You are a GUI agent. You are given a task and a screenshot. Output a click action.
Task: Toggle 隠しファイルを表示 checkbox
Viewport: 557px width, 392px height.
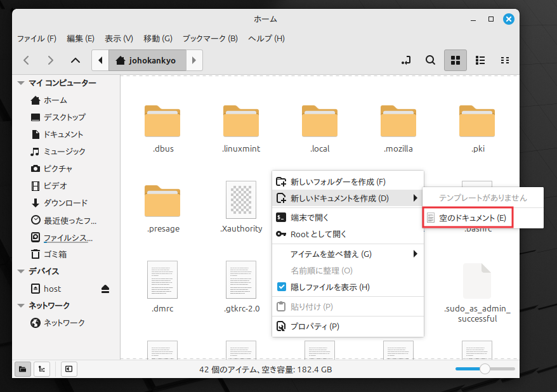point(282,287)
